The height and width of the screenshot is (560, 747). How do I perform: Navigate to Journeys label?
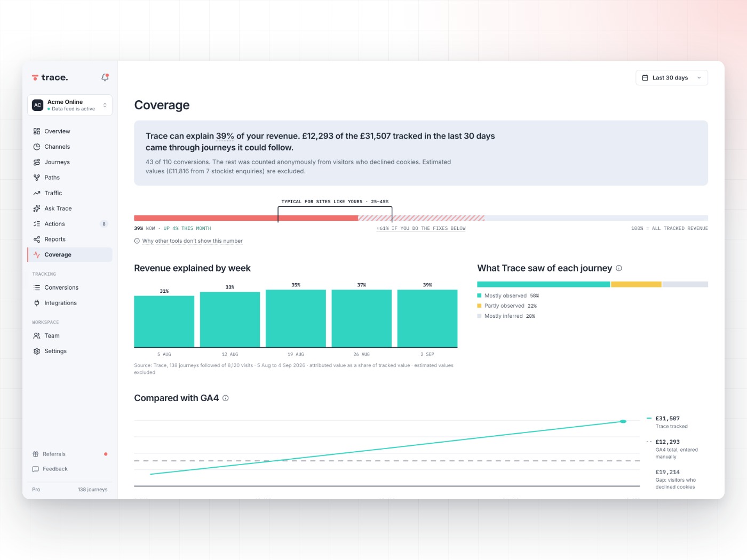pyautogui.click(x=57, y=162)
